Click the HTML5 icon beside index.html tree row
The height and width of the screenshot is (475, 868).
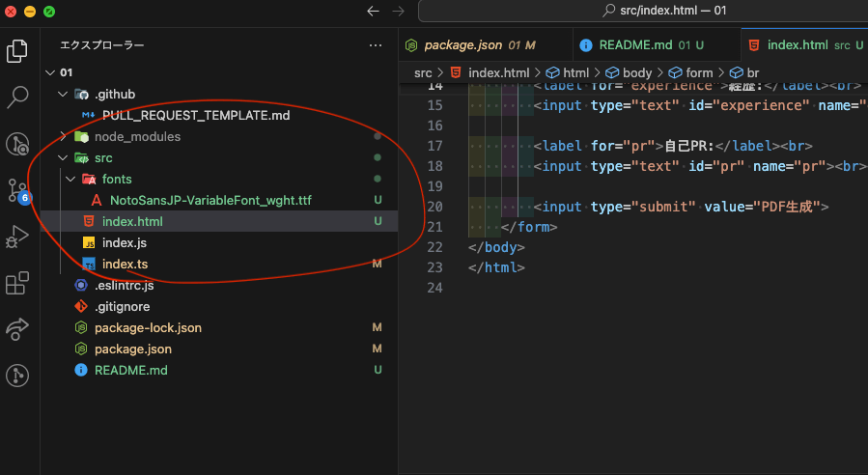pyautogui.click(x=89, y=221)
